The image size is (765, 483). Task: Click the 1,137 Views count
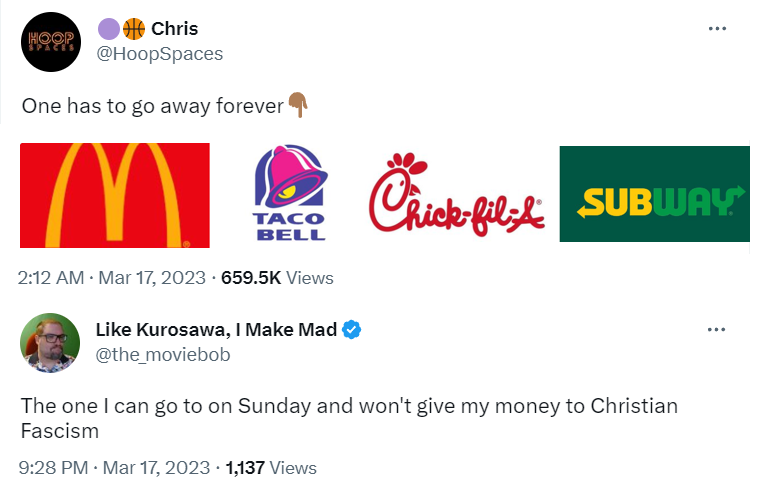271,467
